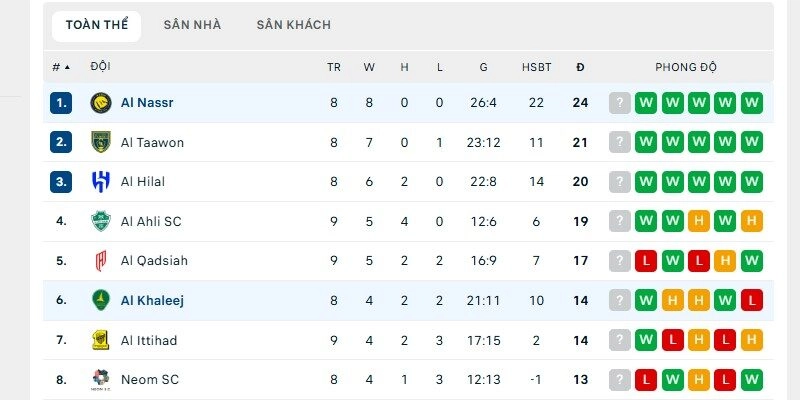
Task: Click the Al Khaleej club crest
Action: click(100, 301)
